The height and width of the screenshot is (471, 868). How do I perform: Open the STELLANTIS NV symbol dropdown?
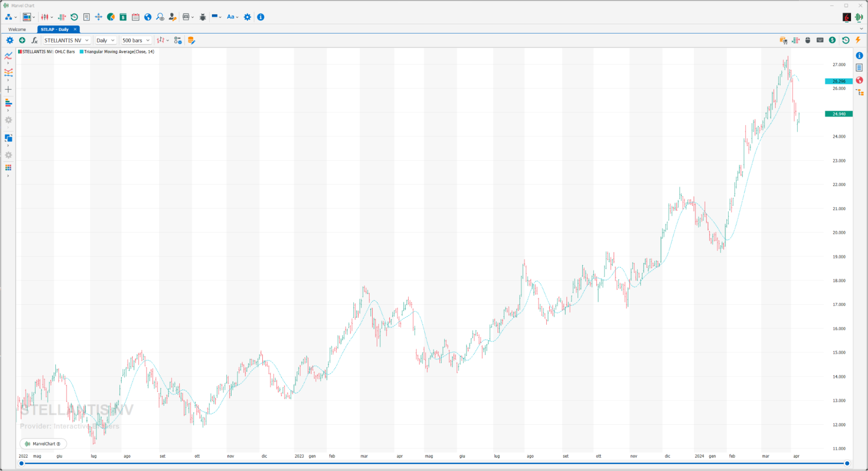(67, 40)
